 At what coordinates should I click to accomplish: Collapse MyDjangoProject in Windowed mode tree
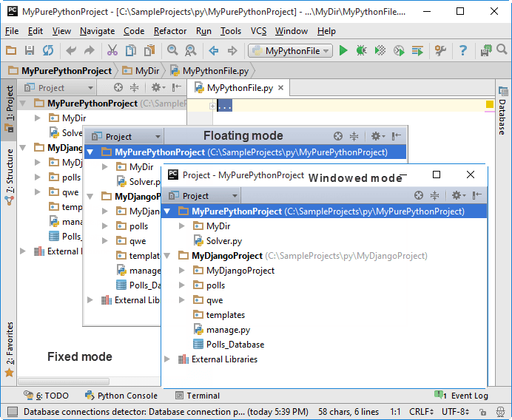(x=167, y=256)
